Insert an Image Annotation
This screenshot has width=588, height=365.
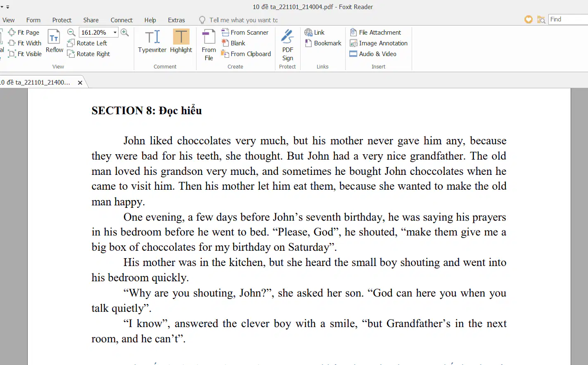[x=379, y=43]
